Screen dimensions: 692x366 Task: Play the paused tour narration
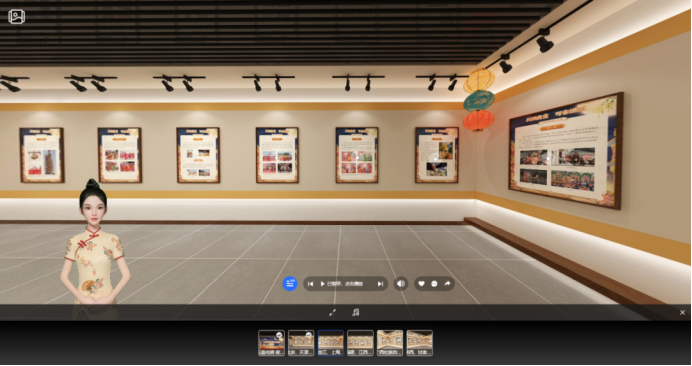323,284
